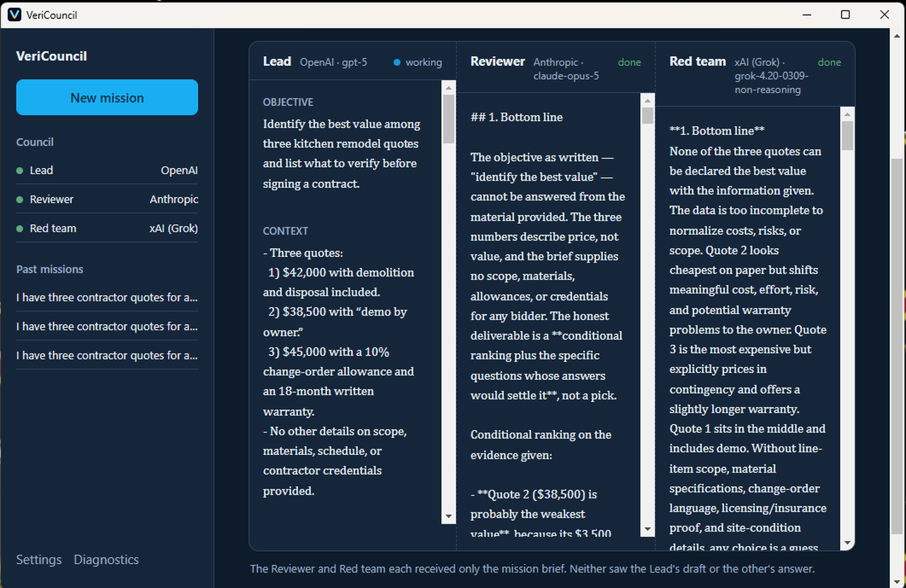This screenshot has width=906, height=588.
Task: Click the OpenAI · gpt-5 model label
Action: (333, 62)
